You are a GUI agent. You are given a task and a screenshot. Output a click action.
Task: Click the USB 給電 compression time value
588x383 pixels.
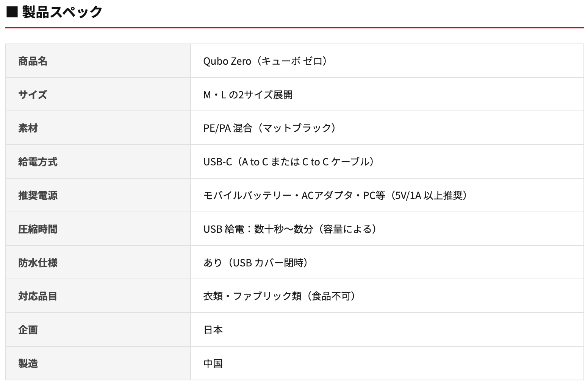point(290,229)
